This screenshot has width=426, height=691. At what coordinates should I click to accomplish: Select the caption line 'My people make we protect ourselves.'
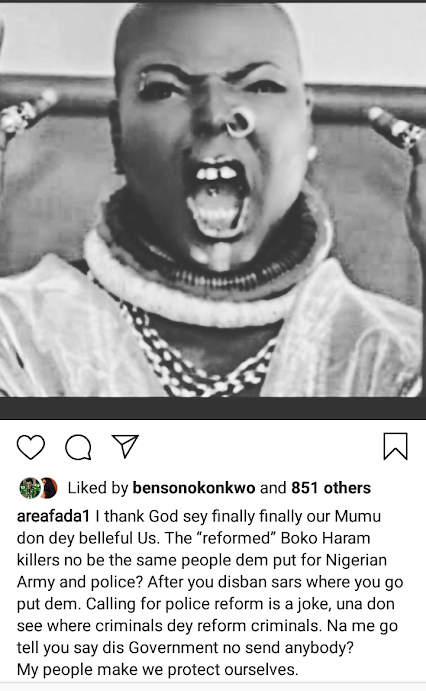(x=158, y=669)
